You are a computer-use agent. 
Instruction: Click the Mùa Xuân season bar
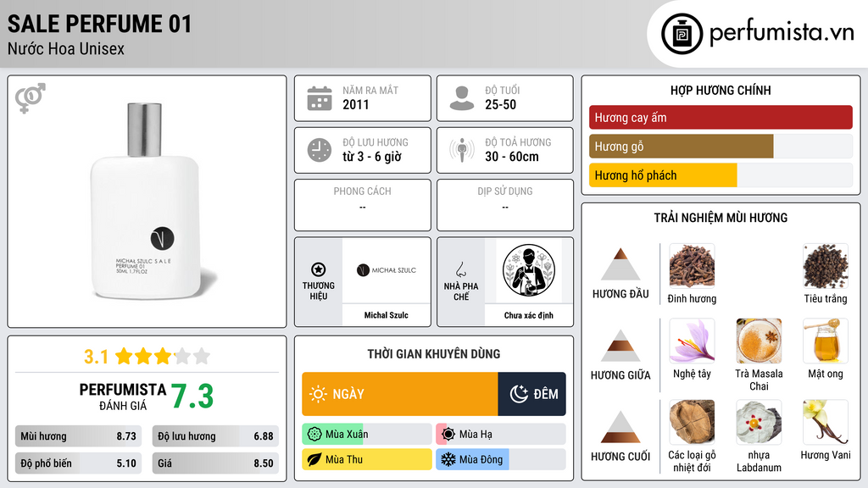pos(367,435)
